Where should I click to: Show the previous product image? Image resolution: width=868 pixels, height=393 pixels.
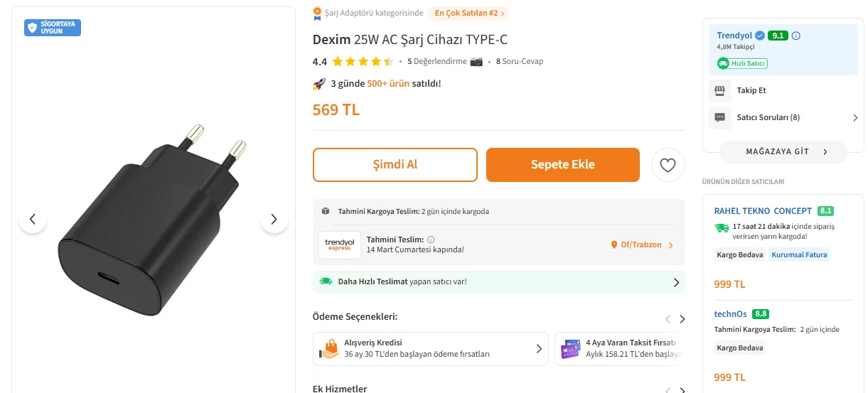(x=33, y=219)
